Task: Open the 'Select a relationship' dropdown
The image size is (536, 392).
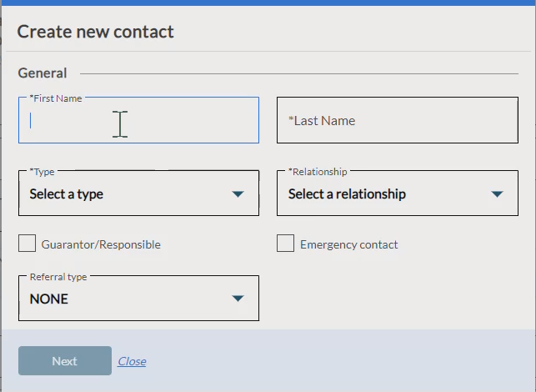Action: (383, 194)
